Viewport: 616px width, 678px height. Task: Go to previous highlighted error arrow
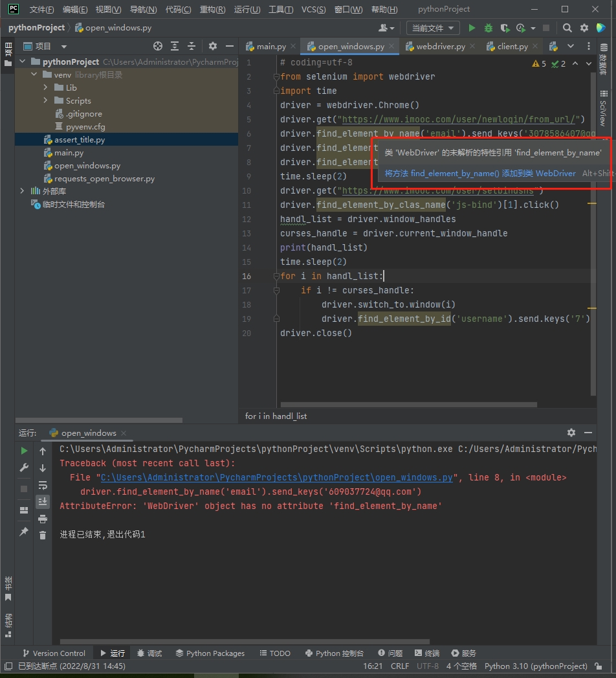click(575, 63)
